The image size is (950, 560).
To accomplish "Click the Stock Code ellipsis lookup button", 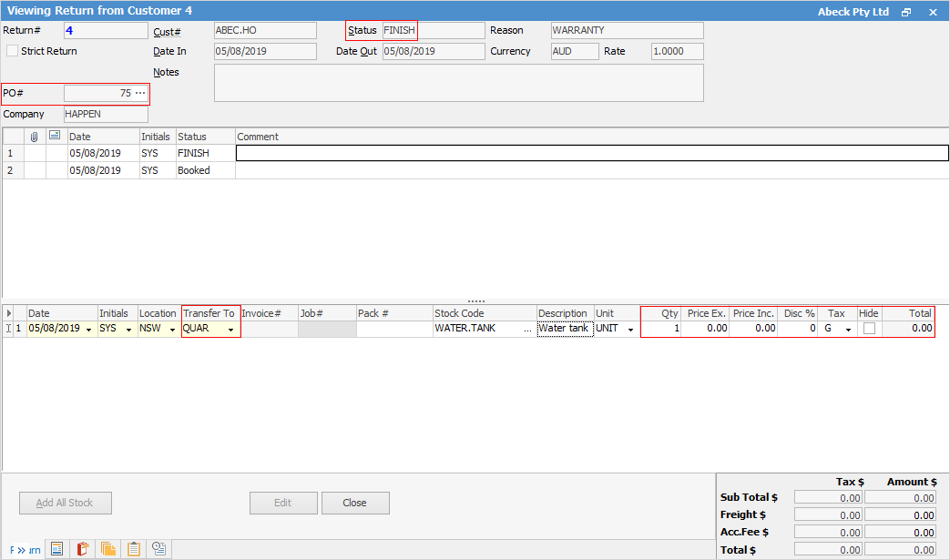I will (527, 329).
